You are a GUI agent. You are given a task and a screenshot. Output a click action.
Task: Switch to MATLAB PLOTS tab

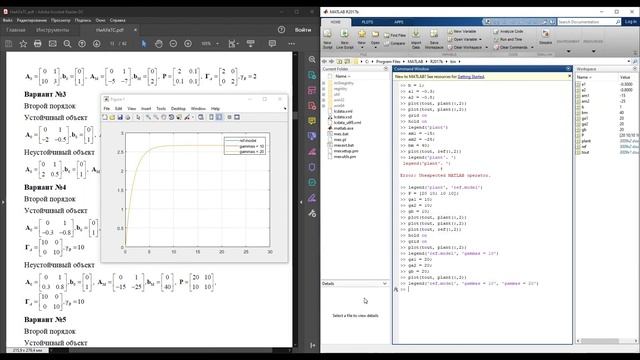pyautogui.click(x=367, y=22)
